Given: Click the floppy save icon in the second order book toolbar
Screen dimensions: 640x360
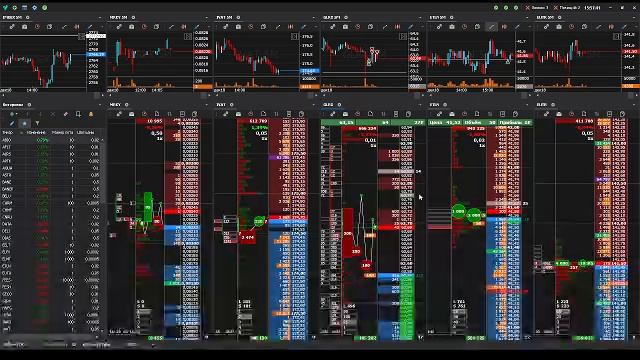Looking at the screenshot, I should point(182,114).
